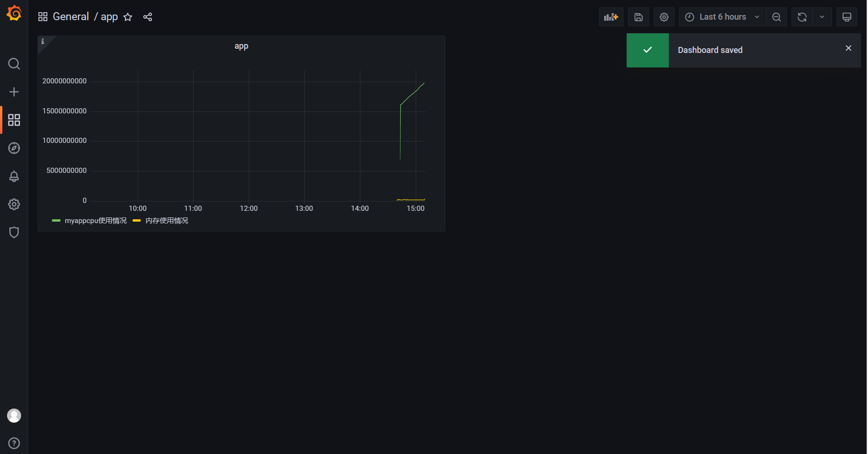Click the green checkmark in the saved notification
Screen dimensions: 868x454
648,50
